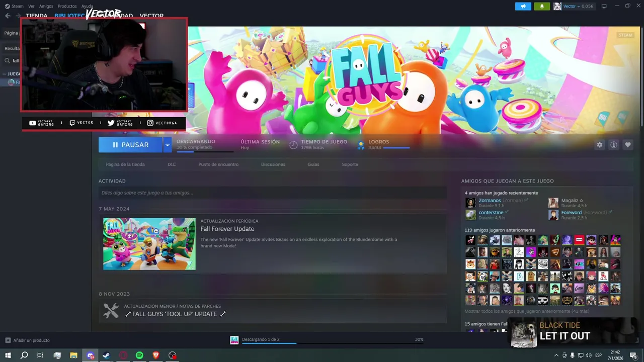Click Magaliz friend avatar
644x362 pixels.
tap(553, 203)
